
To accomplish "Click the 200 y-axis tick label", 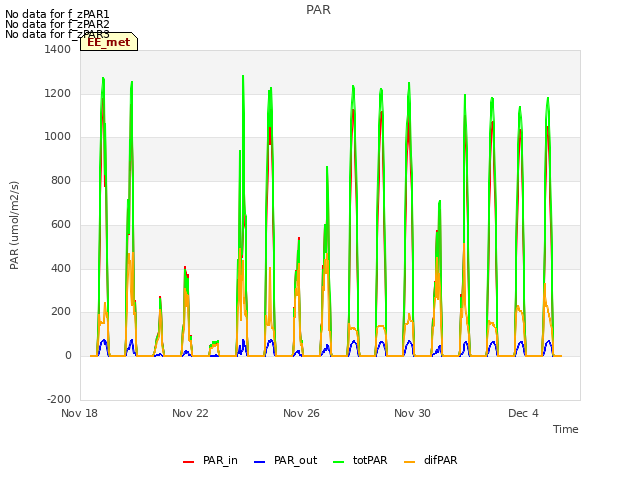I will coord(61,311).
